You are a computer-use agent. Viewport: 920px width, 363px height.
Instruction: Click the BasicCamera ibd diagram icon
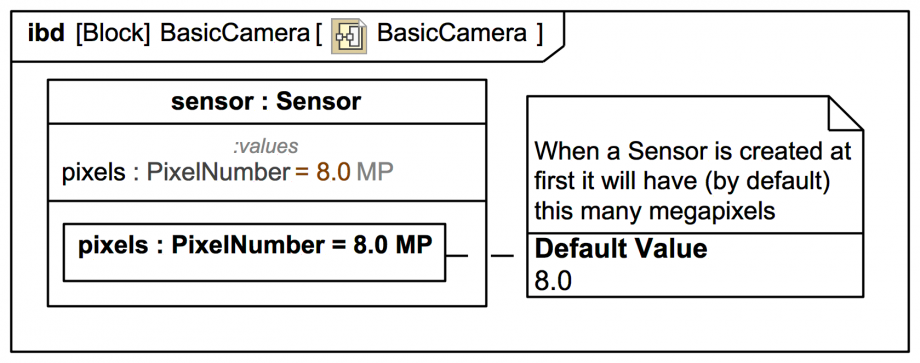[x=349, y=36]
